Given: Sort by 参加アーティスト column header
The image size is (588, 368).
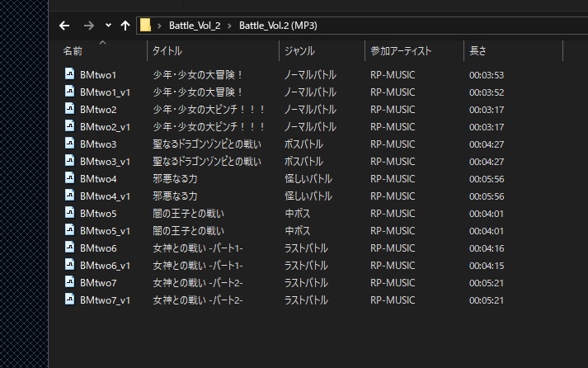Looking at the screenshot, I should pyautogui.click(x=401, y=51).
